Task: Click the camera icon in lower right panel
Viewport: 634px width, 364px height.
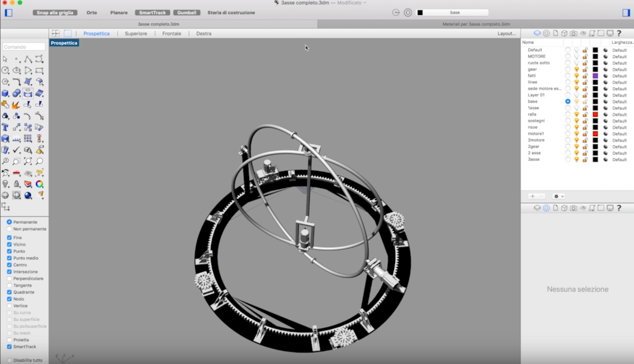Action: tap(573, 208)
